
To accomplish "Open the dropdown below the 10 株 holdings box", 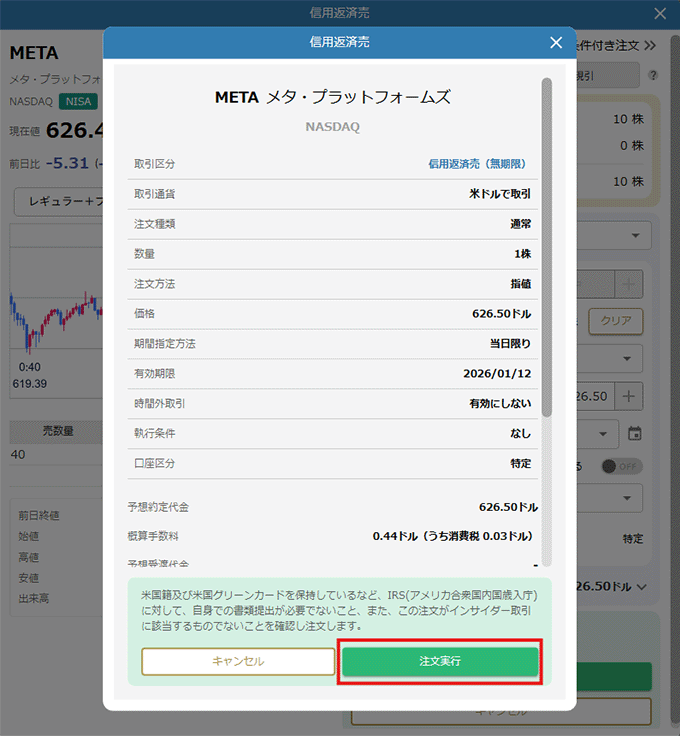I will pos(614,236).
